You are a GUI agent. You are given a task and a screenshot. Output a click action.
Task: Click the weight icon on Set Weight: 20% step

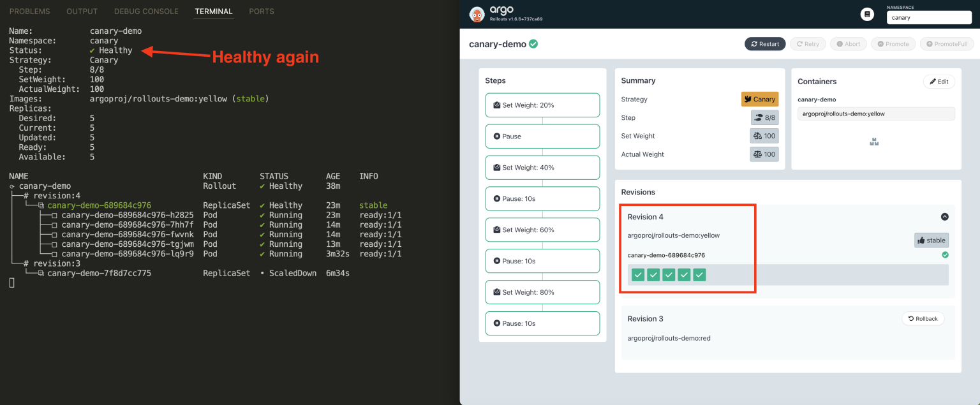496,105
